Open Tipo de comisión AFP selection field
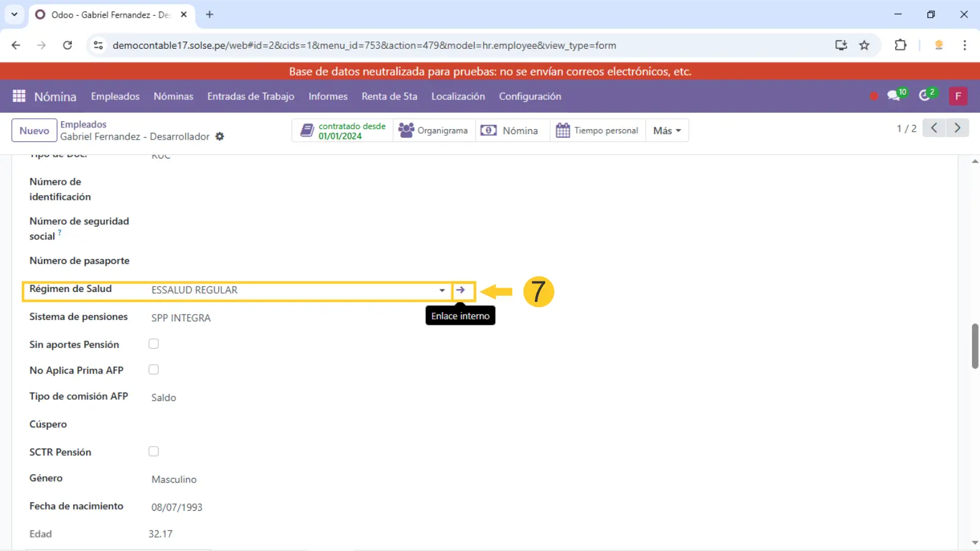Image resolution: width=980 pixels, height=551 pixels. 244,397
